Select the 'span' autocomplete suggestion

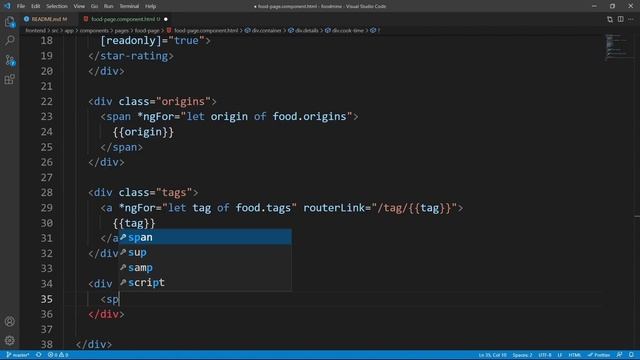click(x=205, y=237)
